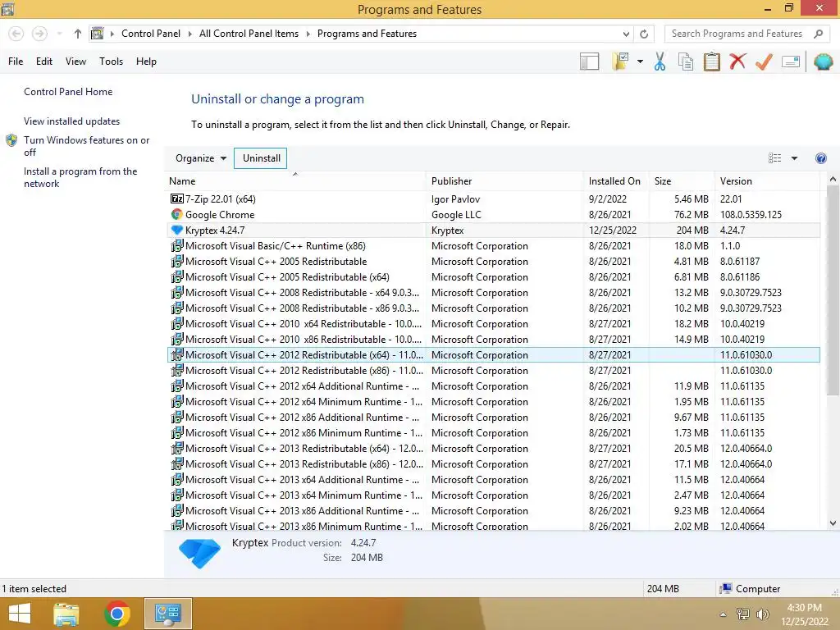Click large Kryptex logo in details pane

(200, 552)
